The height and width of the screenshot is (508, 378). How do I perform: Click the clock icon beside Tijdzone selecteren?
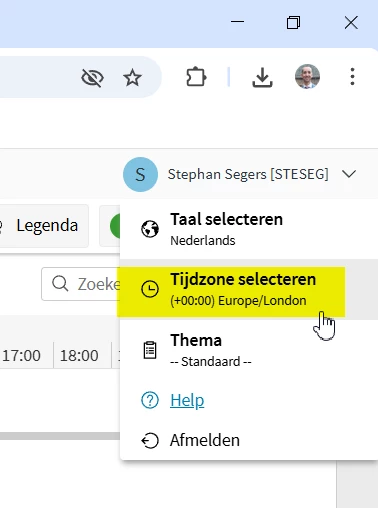(x=150, y=289)
